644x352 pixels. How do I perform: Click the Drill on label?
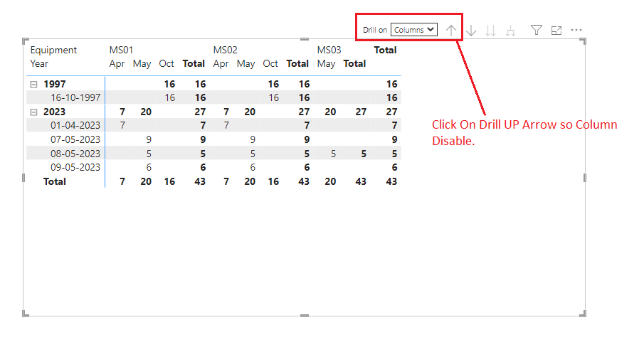tap(375, 30)
